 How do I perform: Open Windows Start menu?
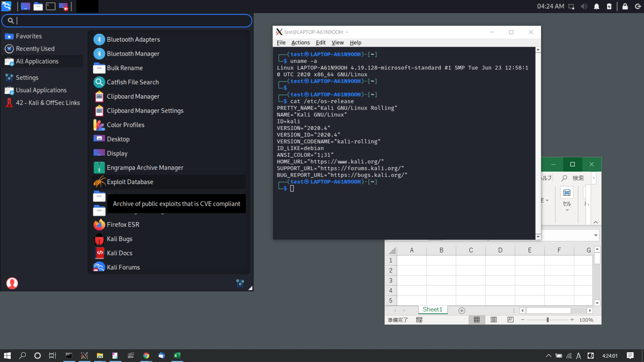8,356
